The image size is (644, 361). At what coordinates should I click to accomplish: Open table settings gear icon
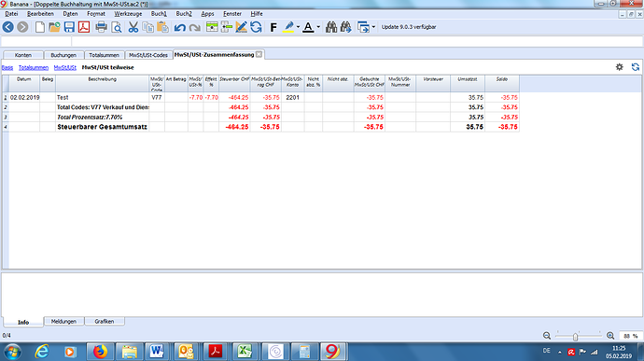pos(620,67)
